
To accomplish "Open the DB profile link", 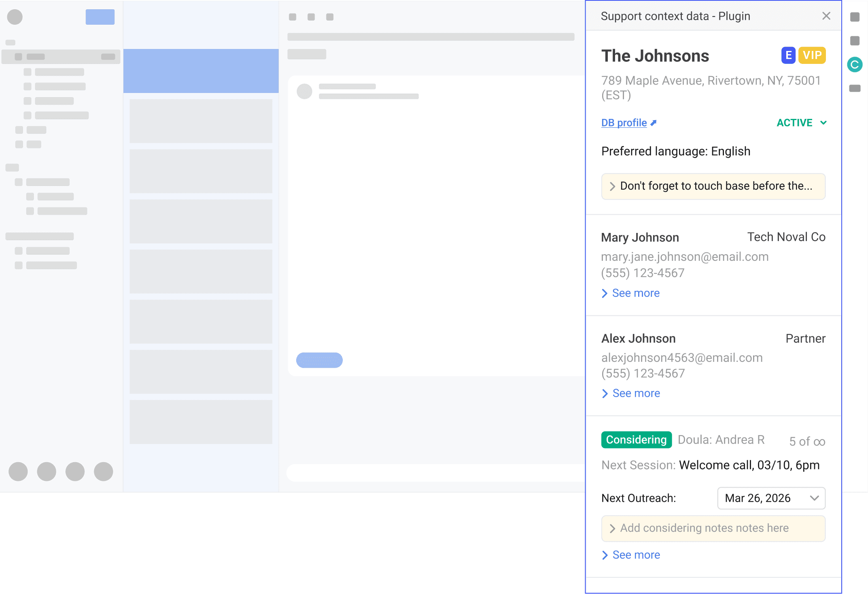I will (x=624, y=123).
